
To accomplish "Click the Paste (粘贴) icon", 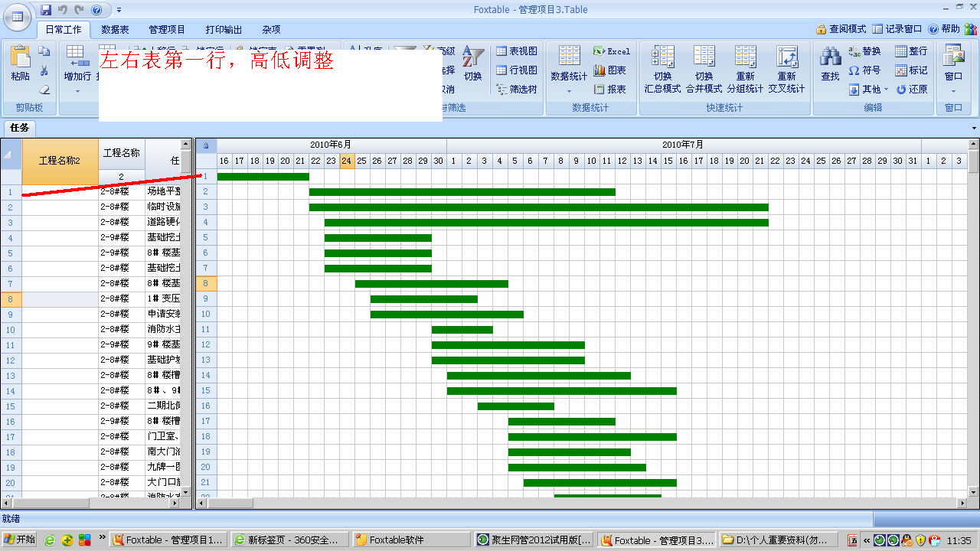I will 20,64.
